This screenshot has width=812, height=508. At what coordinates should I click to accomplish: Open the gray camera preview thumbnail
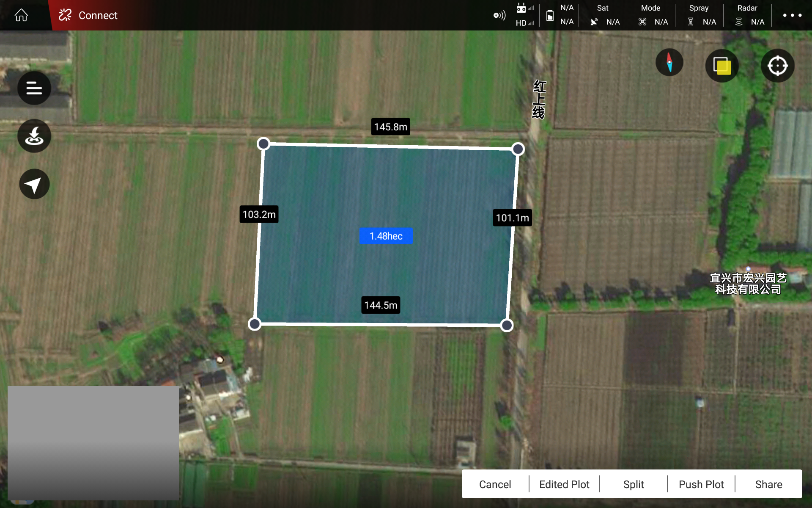coord(93,442)
